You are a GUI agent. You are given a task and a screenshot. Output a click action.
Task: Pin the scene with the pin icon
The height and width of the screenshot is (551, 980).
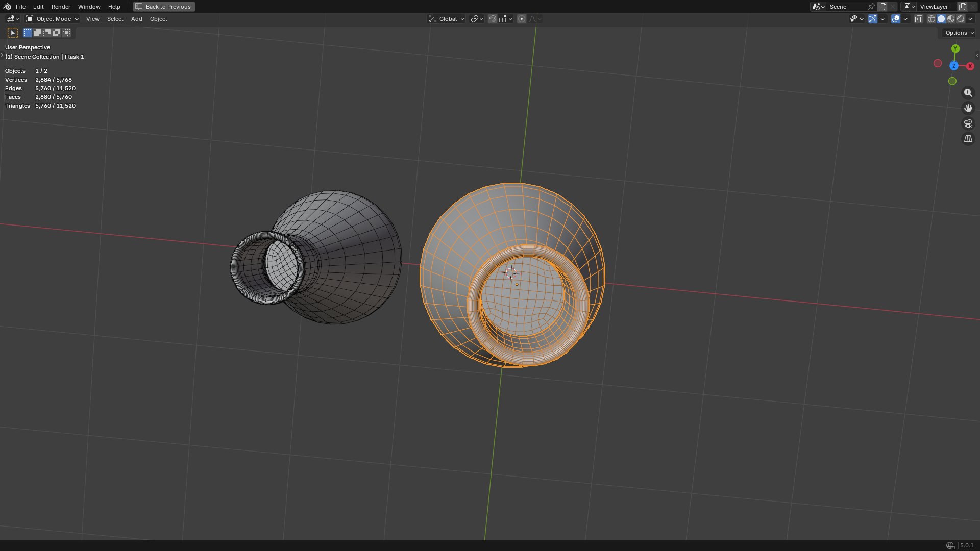871,7
